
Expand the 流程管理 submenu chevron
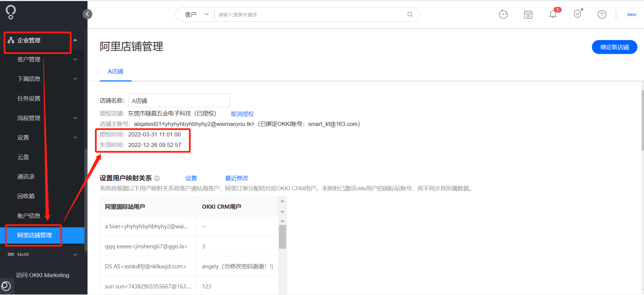coord(75,118)
